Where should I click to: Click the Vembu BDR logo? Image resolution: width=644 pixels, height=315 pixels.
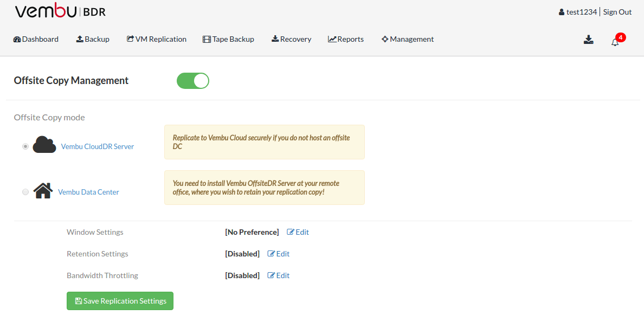(x=60, y=12)
